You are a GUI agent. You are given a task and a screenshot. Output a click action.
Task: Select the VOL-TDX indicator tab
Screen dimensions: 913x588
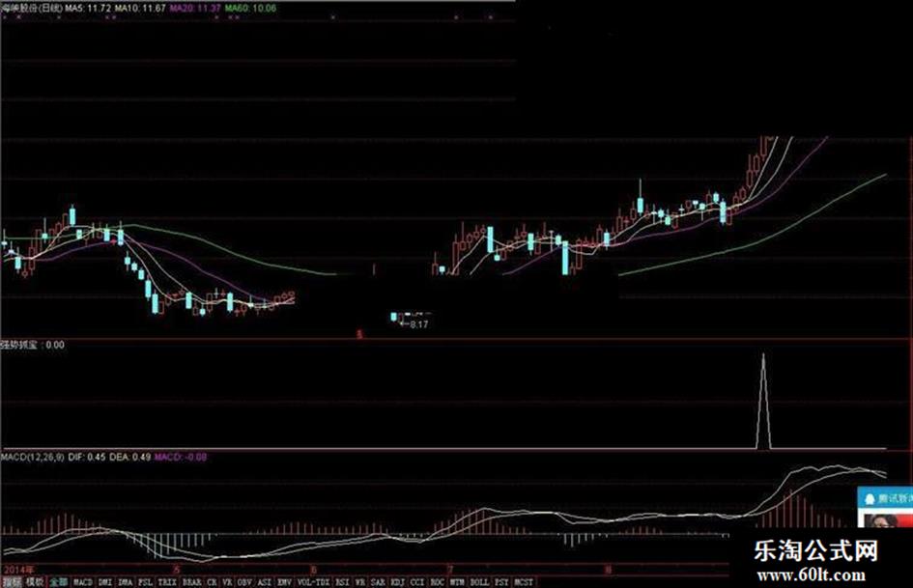314,582
